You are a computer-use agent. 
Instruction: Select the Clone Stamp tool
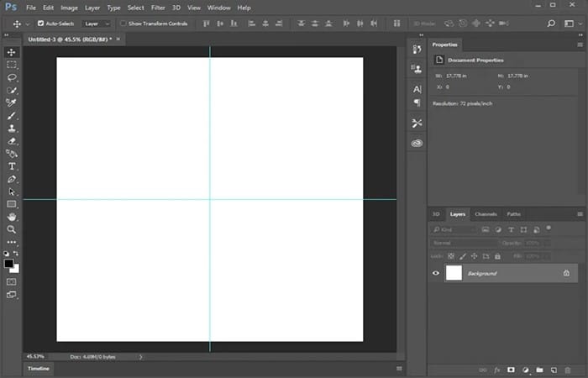pos(12,129)
